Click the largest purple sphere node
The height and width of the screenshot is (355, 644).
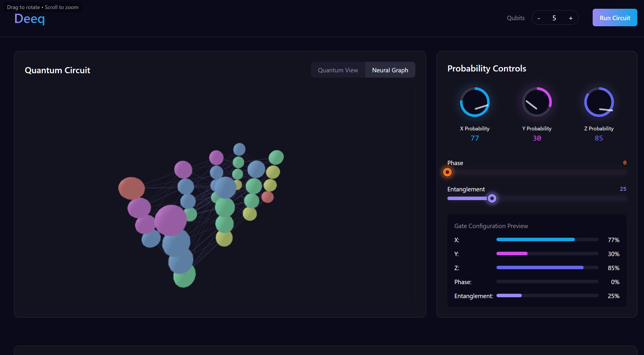tap(170, 220)
